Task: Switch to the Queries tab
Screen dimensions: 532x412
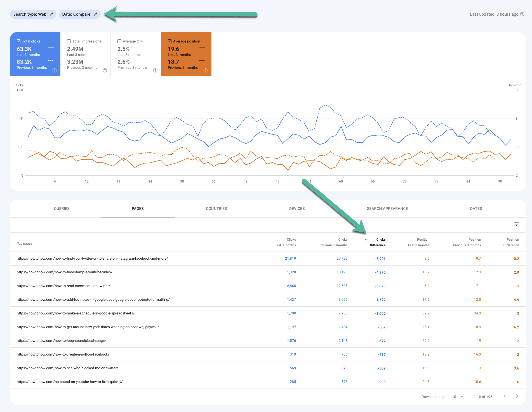Action: (62, 209)
